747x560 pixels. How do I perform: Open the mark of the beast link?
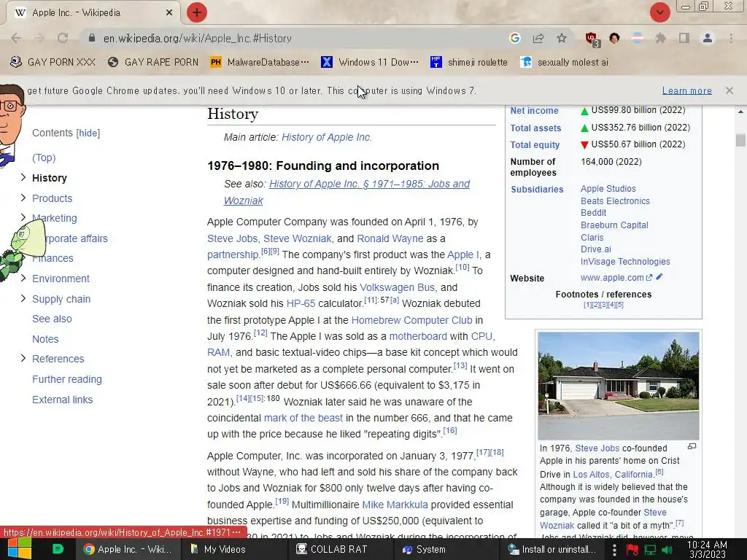tap(303, 418)
